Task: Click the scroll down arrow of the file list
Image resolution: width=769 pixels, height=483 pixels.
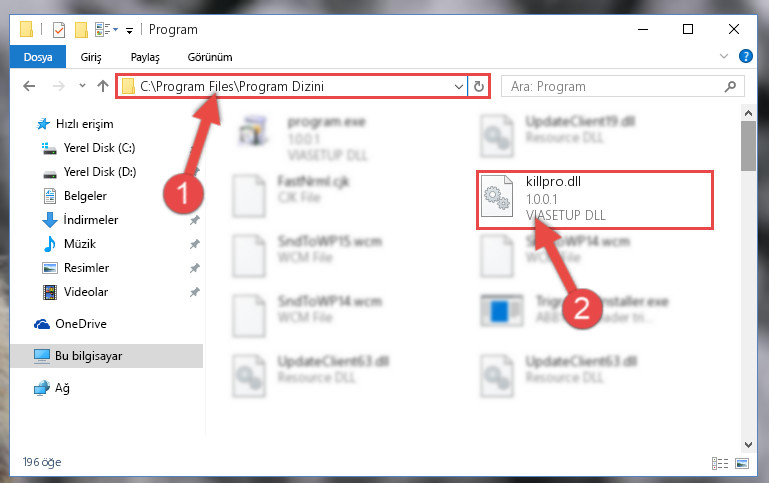Action: tap(748, 445)
